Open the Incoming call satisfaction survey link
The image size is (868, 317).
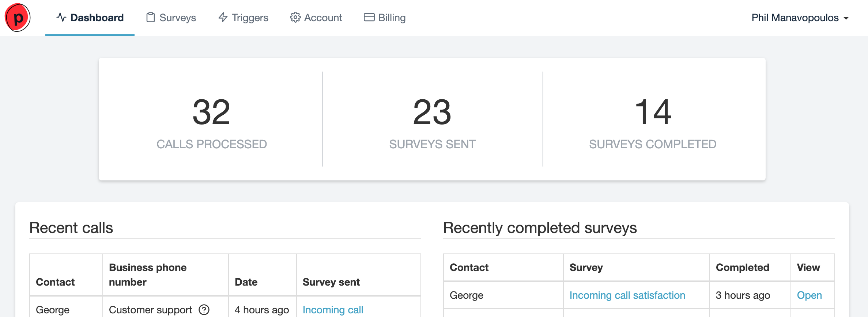coord(627,295)
